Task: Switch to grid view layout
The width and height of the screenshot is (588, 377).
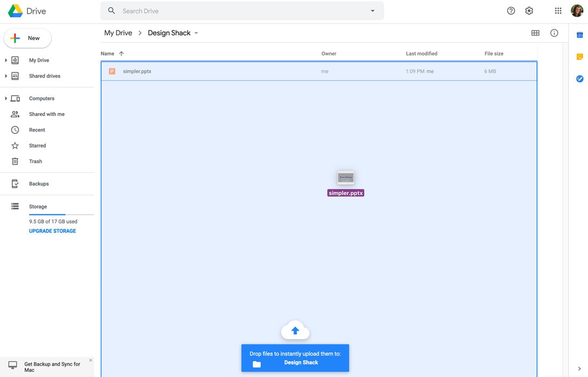Action: tap(535, 33)
